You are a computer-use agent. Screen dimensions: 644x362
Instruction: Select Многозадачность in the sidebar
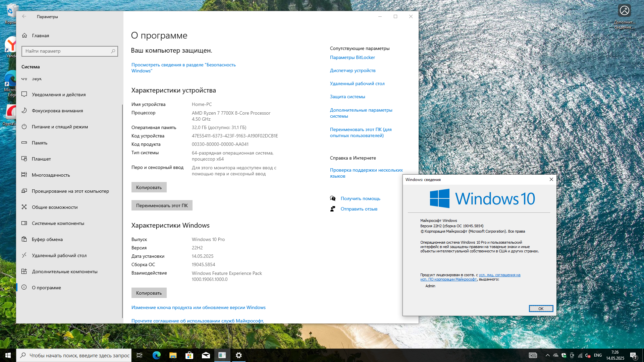point(51,175)
